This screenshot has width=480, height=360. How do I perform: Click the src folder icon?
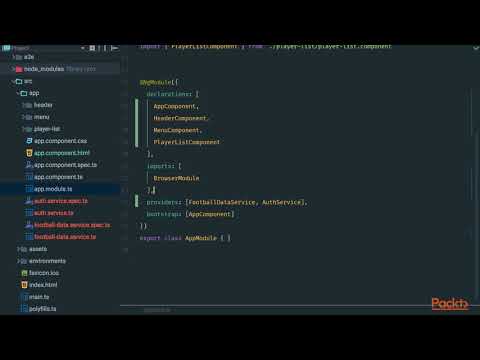coord(19,81)
